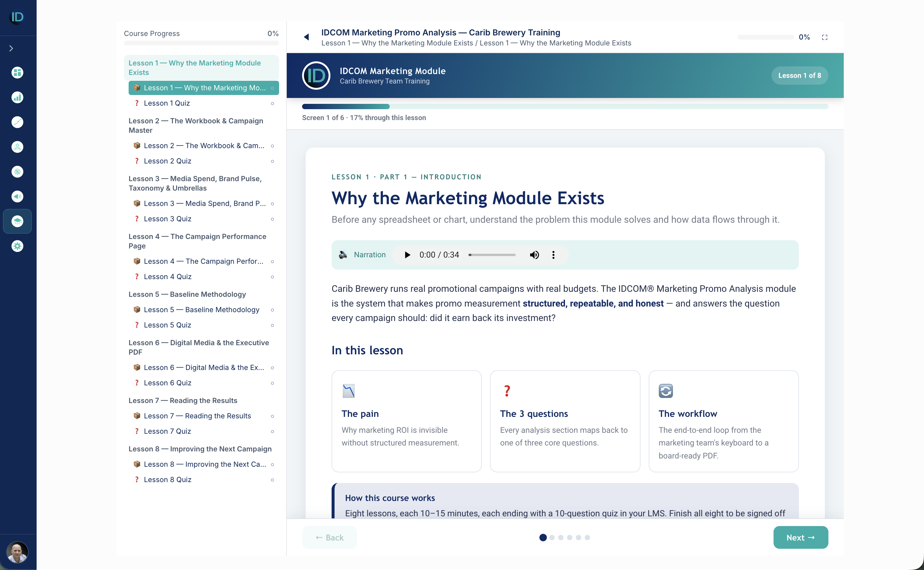
Task: Open narration player more options menu
Action: pos(553,255)
